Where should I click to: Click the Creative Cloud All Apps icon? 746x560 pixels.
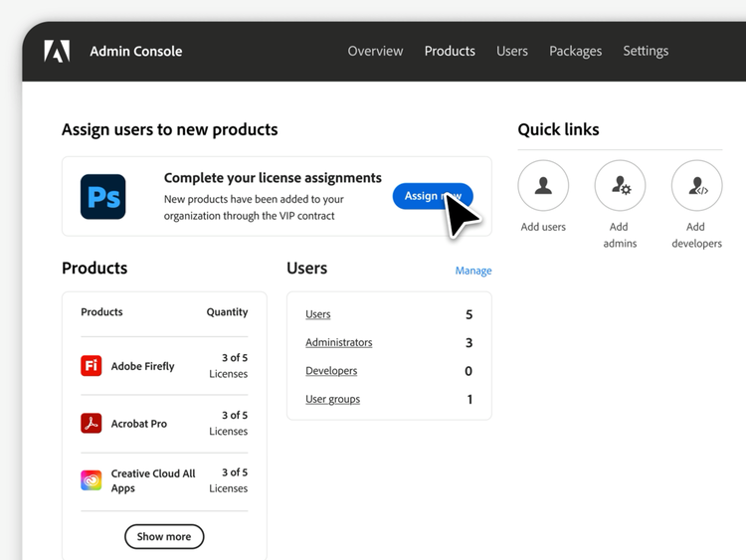91,480
